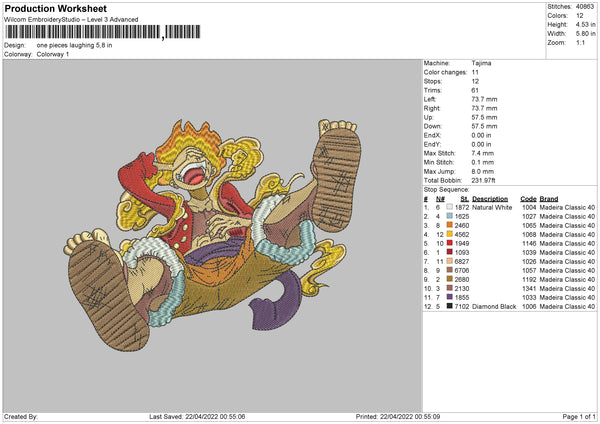Click the Natural White color swatch
600x424 pixels.
coord(449,207)
